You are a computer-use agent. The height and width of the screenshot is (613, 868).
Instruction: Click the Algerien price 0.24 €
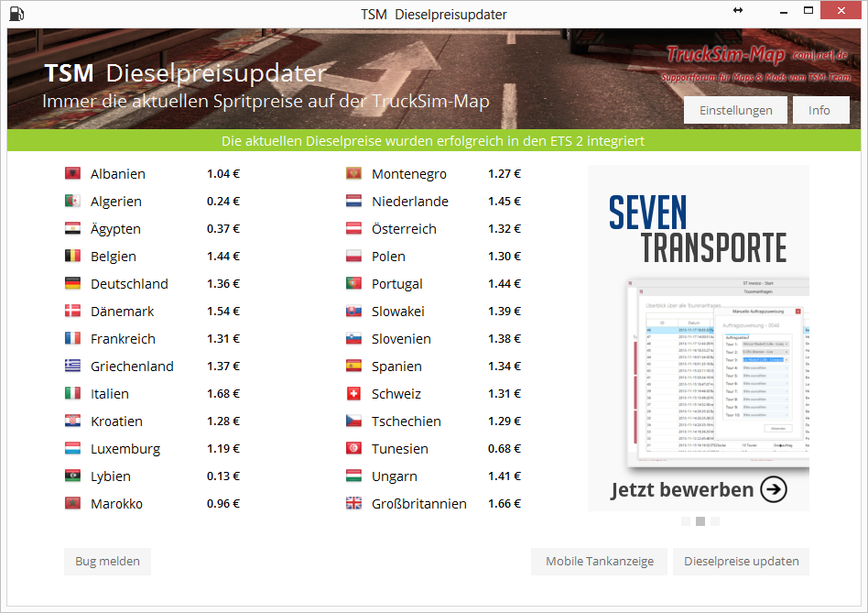(x=223, y=201)
